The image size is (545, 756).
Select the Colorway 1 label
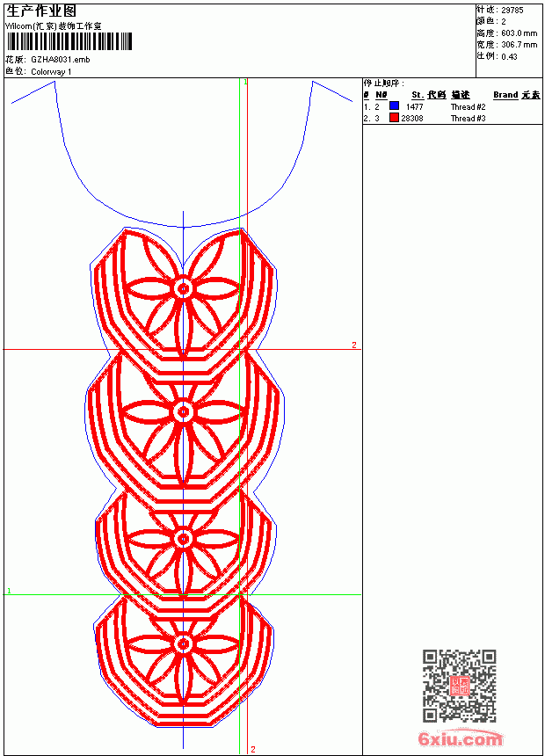coord(51,72)
